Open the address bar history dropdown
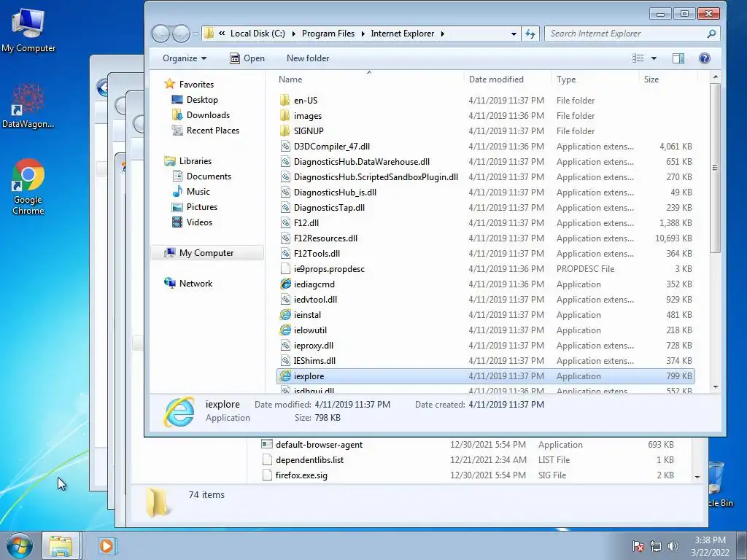 [514, 34]
